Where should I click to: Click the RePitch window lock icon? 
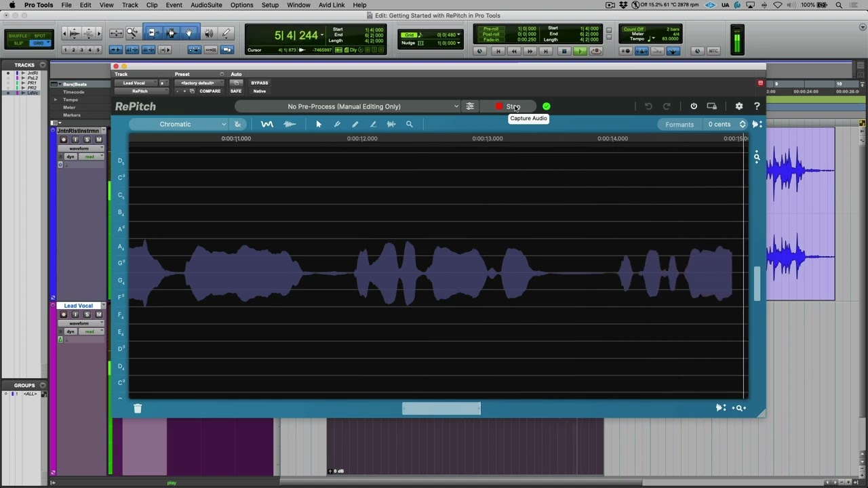712,106
